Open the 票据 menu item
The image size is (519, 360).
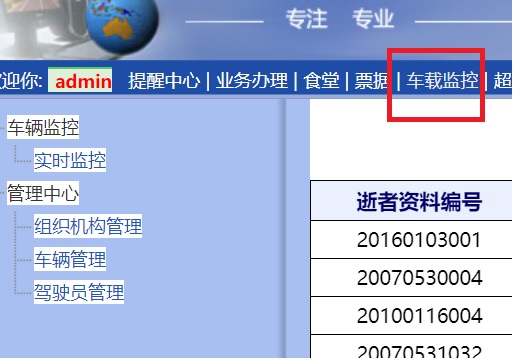coord(371,81)
